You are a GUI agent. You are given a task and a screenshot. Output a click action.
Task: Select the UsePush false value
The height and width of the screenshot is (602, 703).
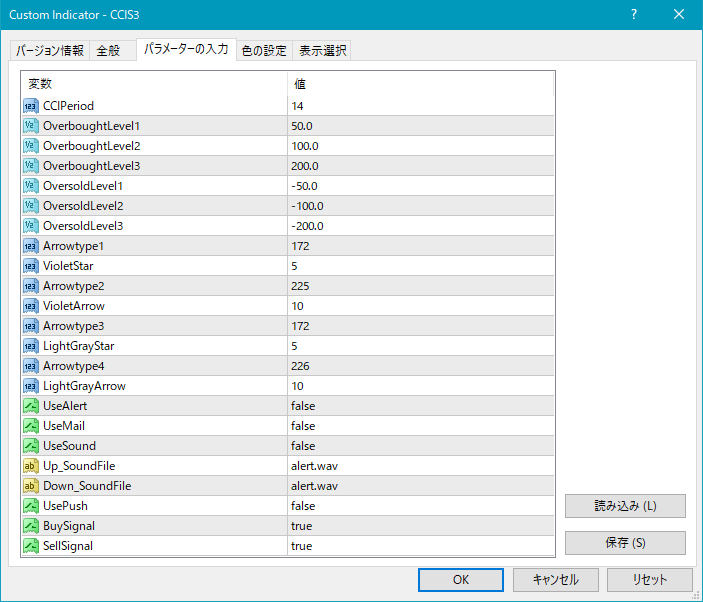303,506
